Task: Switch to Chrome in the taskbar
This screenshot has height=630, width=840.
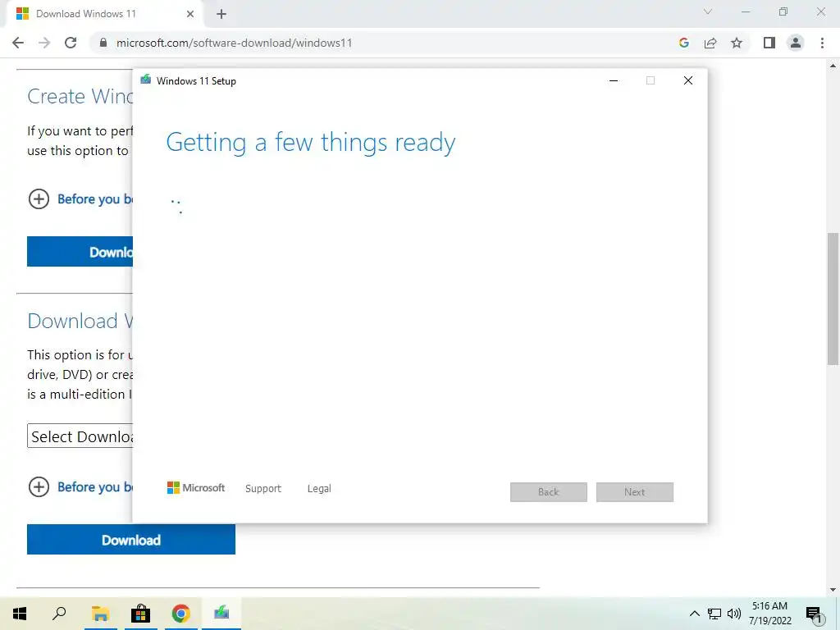Action: point(181,614)
